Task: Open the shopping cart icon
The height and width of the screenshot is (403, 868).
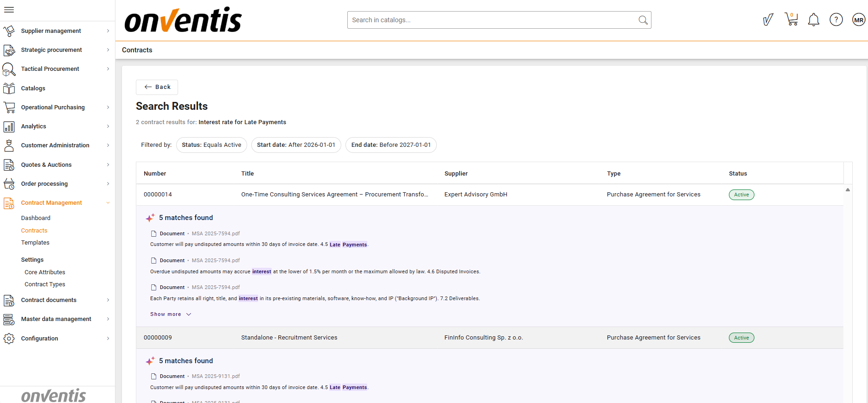Action: tap(791, 19)
